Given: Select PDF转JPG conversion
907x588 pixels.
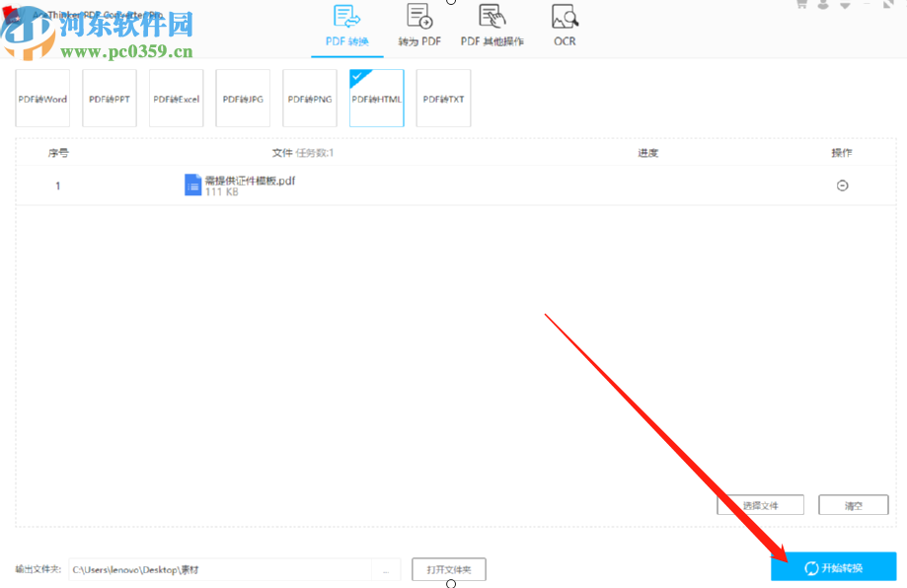Looking at the screenshot, I should click(x=243, y=99).
